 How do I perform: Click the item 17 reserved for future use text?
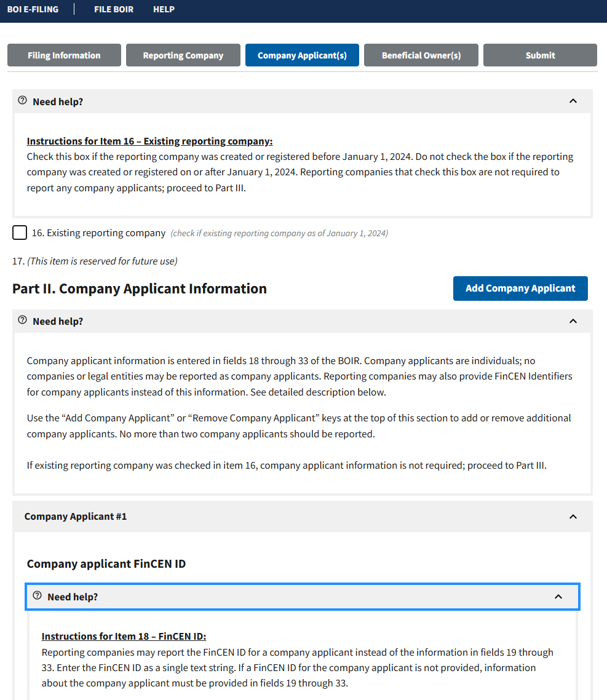(x=95, y=261)
